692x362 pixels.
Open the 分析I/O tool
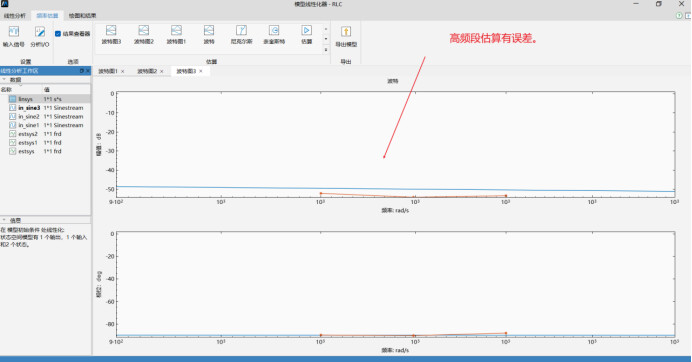point(40,36)
